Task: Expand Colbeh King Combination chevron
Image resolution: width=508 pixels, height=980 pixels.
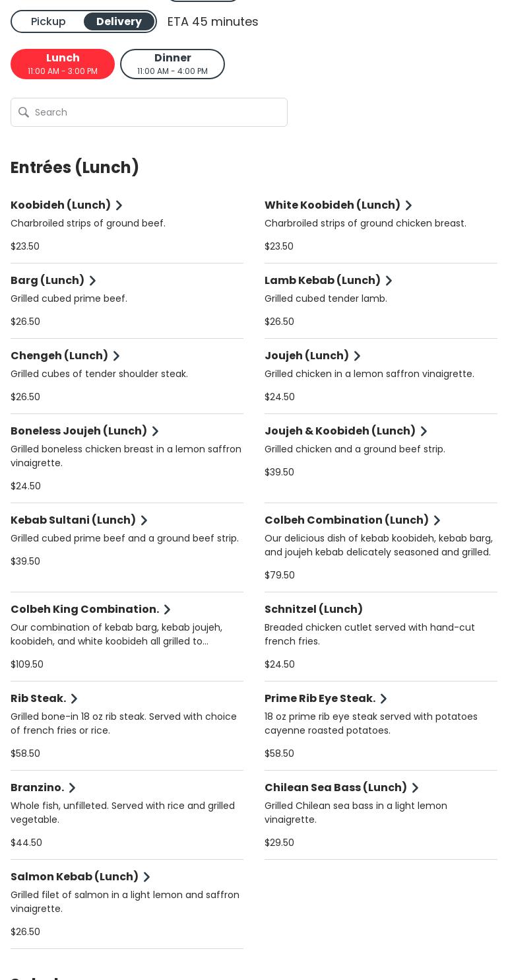Action: pyautogui.click(x=167, y=610)
